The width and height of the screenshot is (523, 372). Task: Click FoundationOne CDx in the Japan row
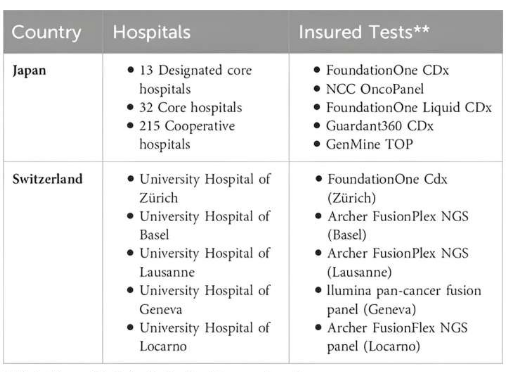(x=387, y=70)
